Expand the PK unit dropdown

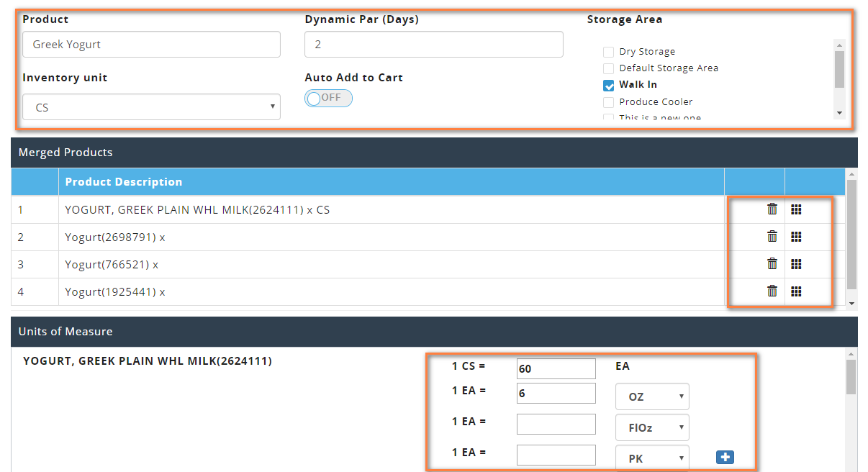(x=652, y=458)
